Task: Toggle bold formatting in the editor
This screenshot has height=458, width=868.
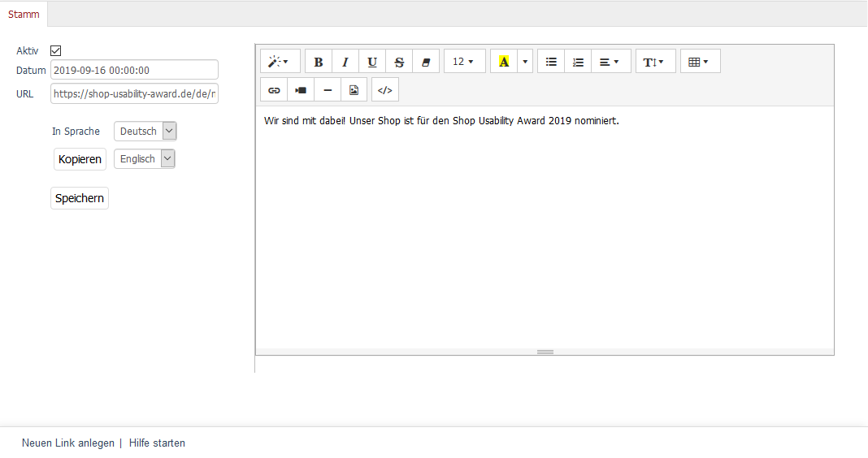Action: click(319, 62)
